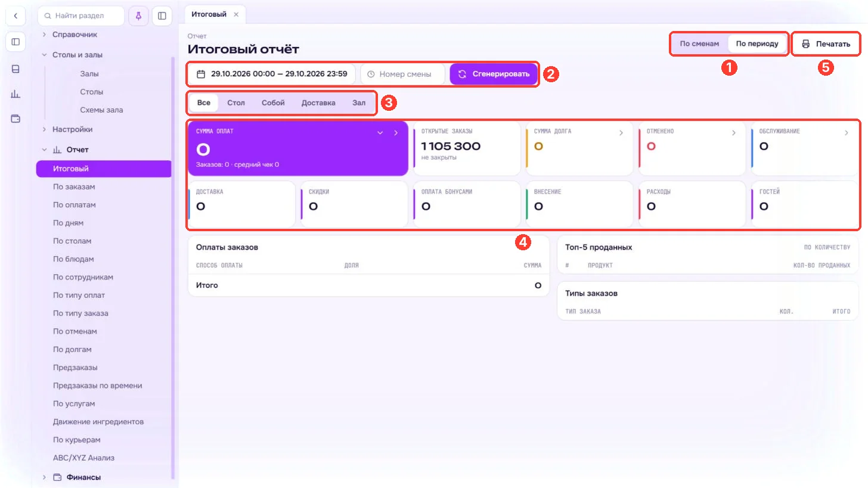The height and width of the screenshot is (488, 868).
Task: Click the refresh icon on the Сгенерировать button
Action: click(462, 74)
